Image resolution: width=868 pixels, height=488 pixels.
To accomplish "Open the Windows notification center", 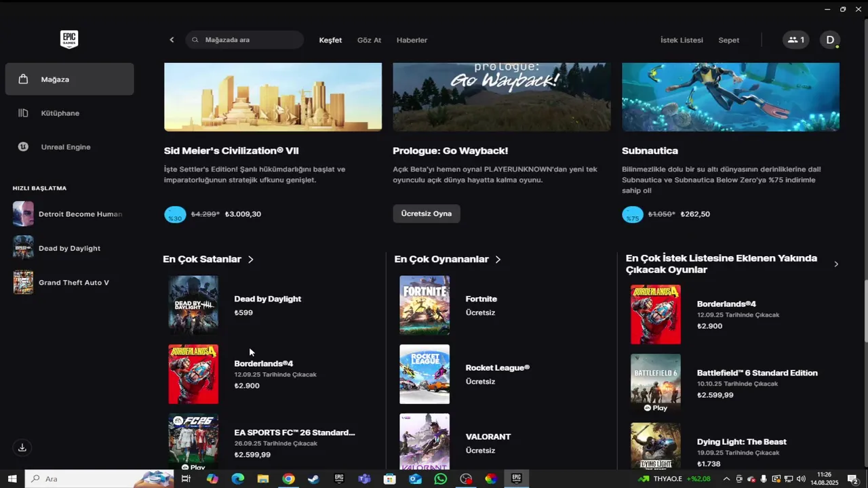I will point(852,479).
